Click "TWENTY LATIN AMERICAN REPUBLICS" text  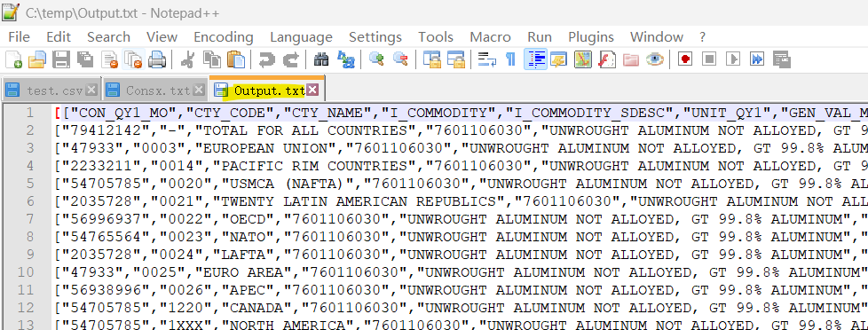(x=359, y=201)
